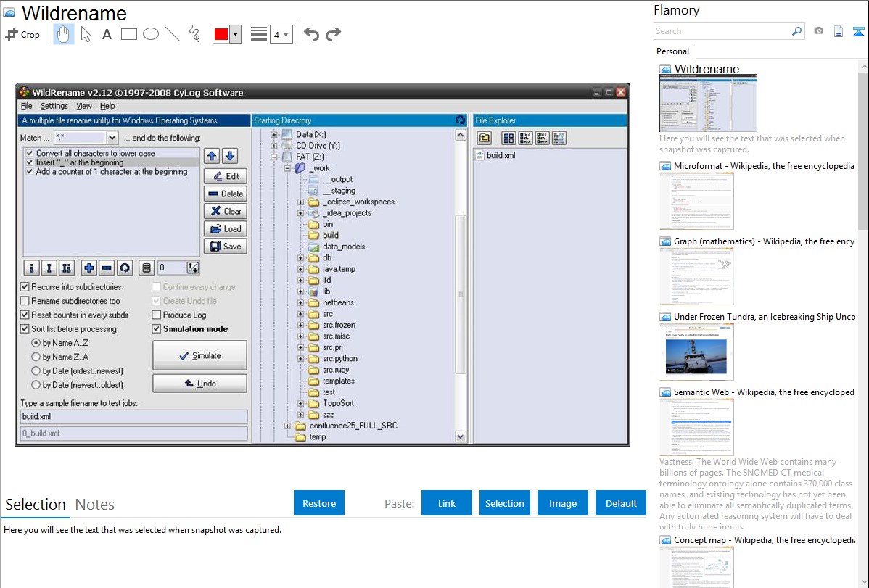
Task: Click the blue plus icon below job list
Action: pyautogui.click(x=88, y=268)
